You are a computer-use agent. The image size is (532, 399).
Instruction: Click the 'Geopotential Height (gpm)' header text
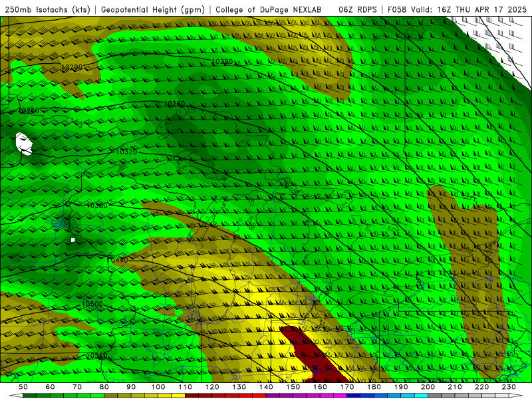[x=153, y=9]
